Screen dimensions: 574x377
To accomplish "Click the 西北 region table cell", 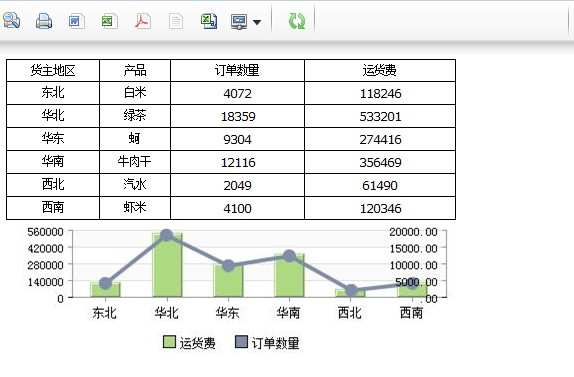I will [53, 185].
